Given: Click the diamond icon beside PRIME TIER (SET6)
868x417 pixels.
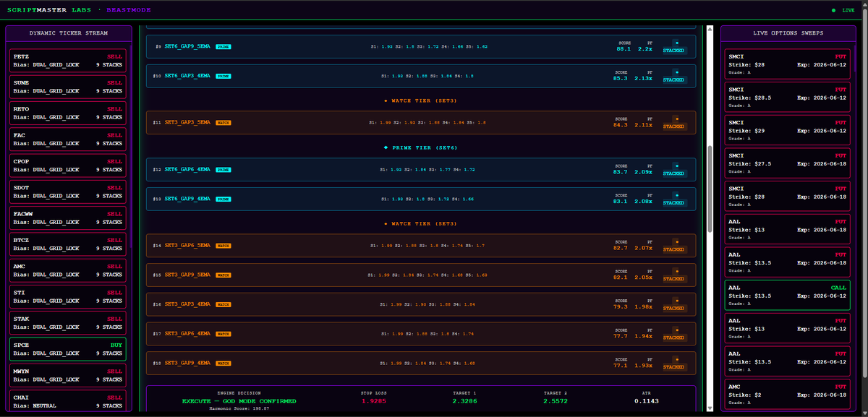Looking at the screenshot, I should (386, 147).
